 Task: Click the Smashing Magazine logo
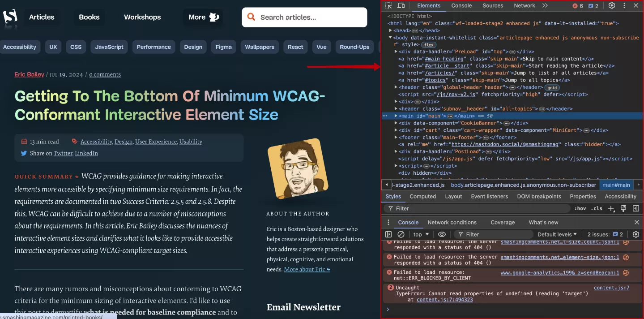[10, 17]
